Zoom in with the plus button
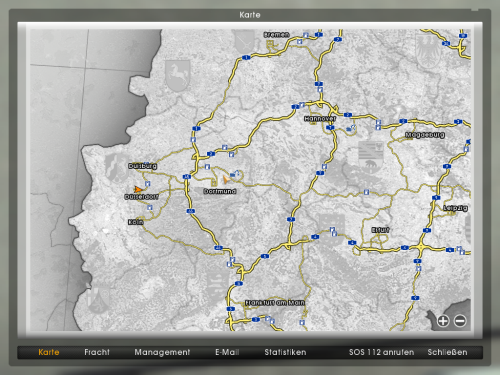Viewport: 500px width, 375px height. click(443, 321)
